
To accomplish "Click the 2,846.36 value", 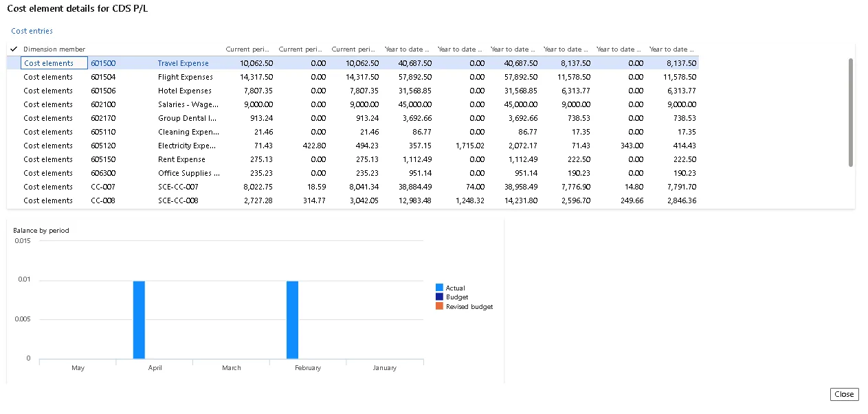I will tap(681, 200).
